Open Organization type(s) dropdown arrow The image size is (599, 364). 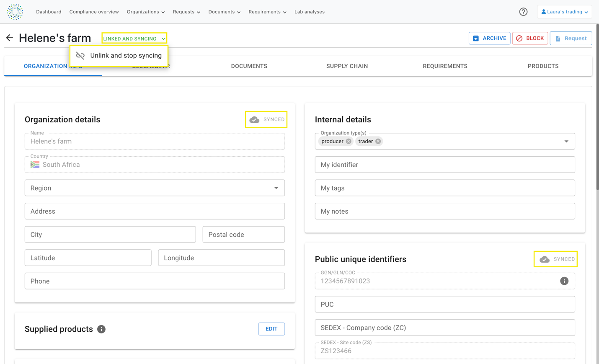coord(566,141)
